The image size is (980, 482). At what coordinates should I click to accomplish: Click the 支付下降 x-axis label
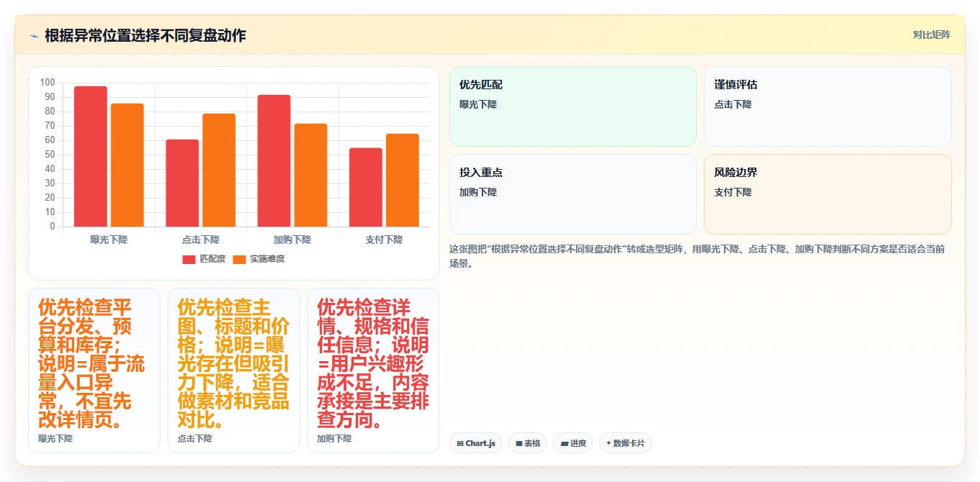[x=384, y=240]
